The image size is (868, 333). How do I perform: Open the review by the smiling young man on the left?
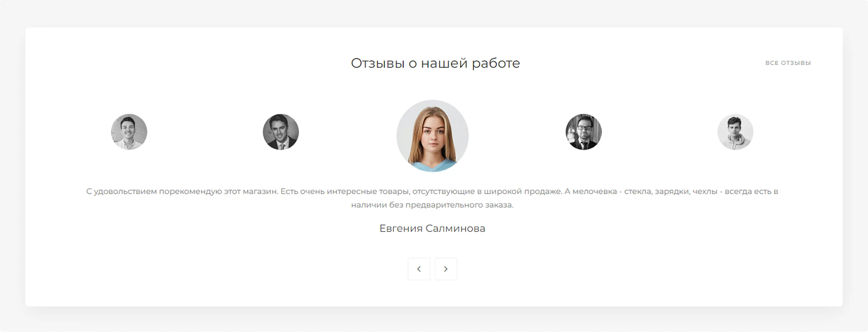coord(129,132)
